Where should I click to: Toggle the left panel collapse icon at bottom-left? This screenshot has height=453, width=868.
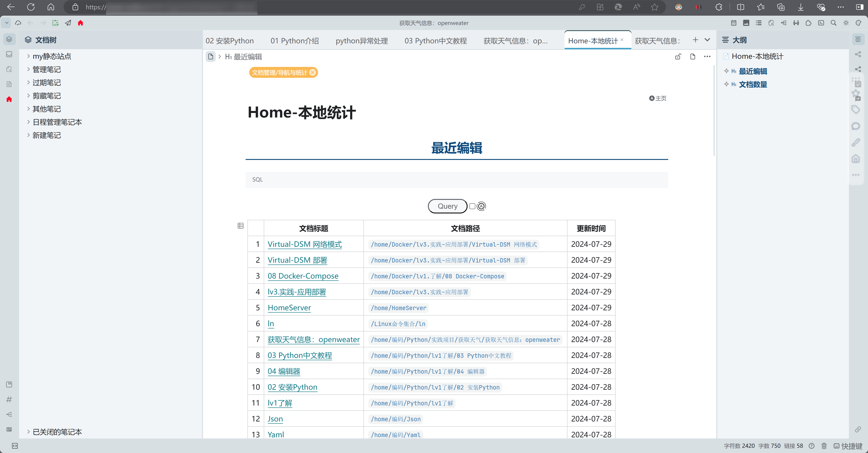(15, 446)
